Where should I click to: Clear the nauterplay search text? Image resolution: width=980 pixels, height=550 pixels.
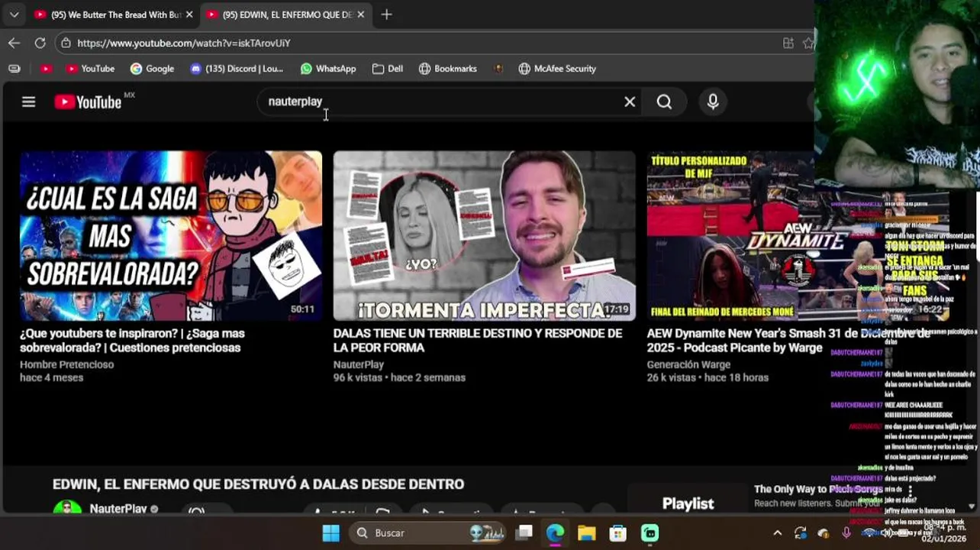pyautogui.click(x=630, y=102)
